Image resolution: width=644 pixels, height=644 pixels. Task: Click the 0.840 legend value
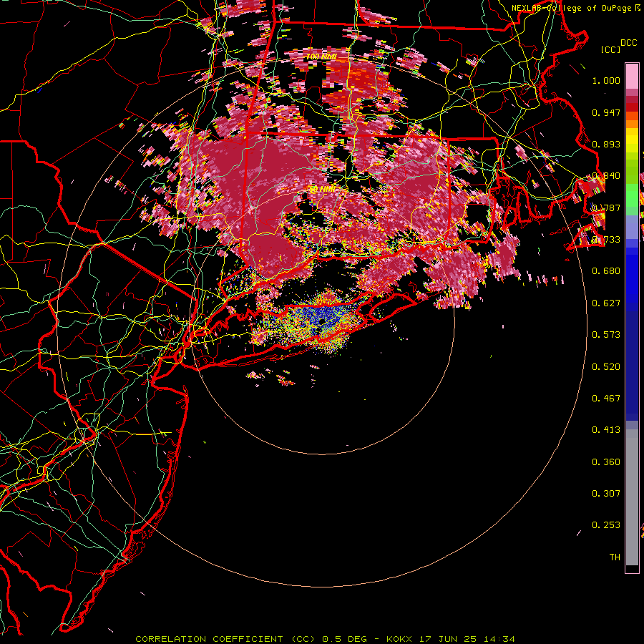pos(606,176)
